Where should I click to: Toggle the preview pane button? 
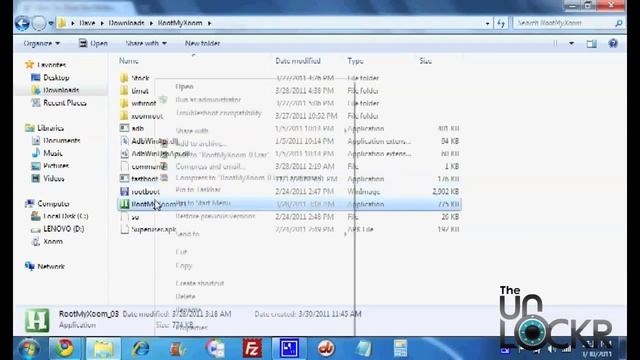(x=591, y=43)
